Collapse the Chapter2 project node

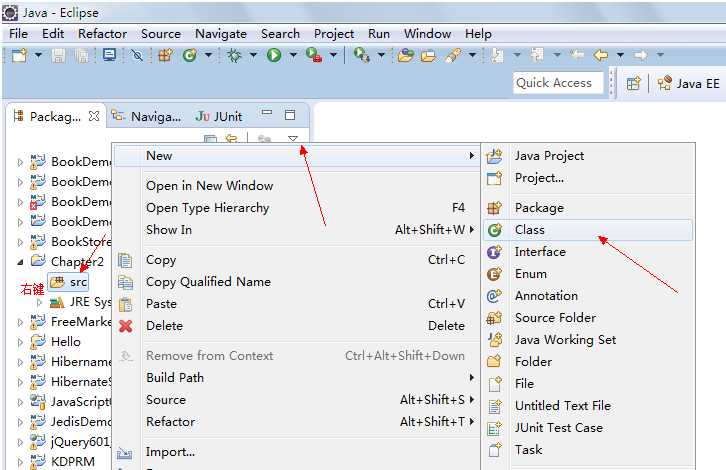(x=20, y=262)
